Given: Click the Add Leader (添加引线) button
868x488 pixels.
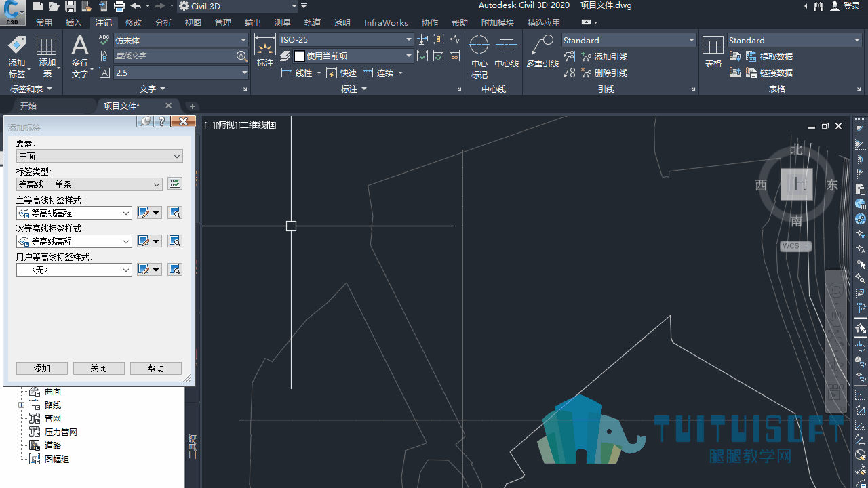Looking at the screenshot, I should [605, 57].
